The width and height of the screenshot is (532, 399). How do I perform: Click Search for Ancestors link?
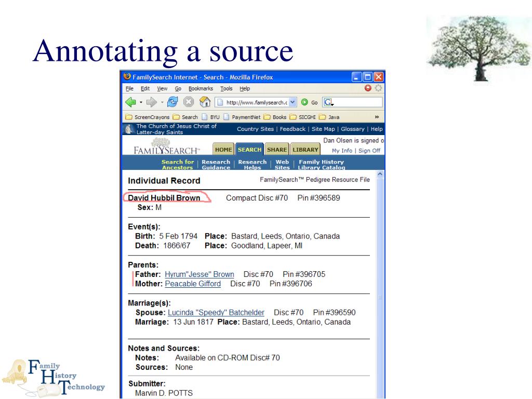[178, 165]
